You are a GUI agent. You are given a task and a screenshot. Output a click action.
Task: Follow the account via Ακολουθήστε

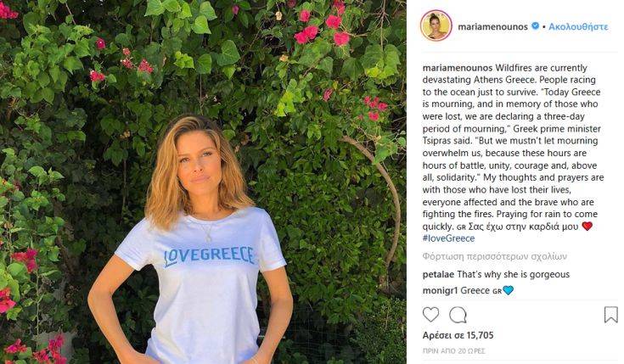click(x=578, y=26)
